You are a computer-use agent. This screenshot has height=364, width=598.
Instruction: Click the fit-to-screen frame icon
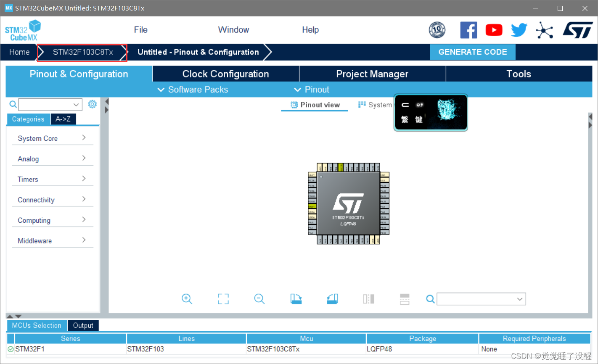click(223, 299)
